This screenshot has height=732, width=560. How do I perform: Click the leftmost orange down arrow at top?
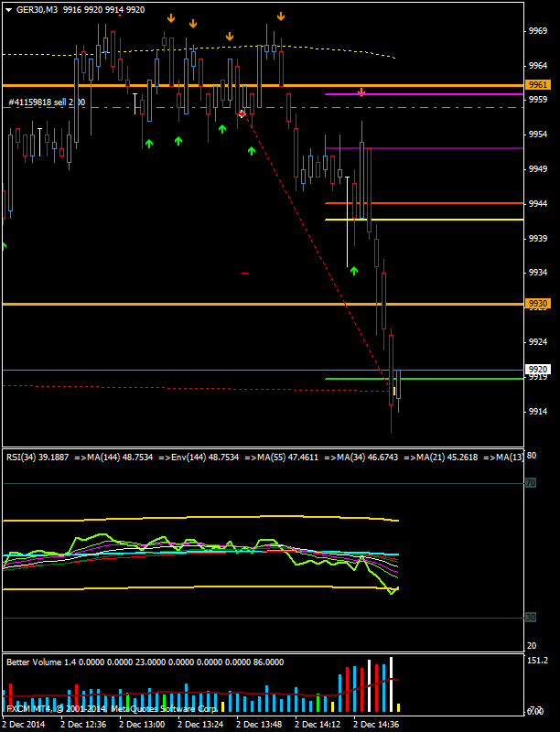coord(171,18)
